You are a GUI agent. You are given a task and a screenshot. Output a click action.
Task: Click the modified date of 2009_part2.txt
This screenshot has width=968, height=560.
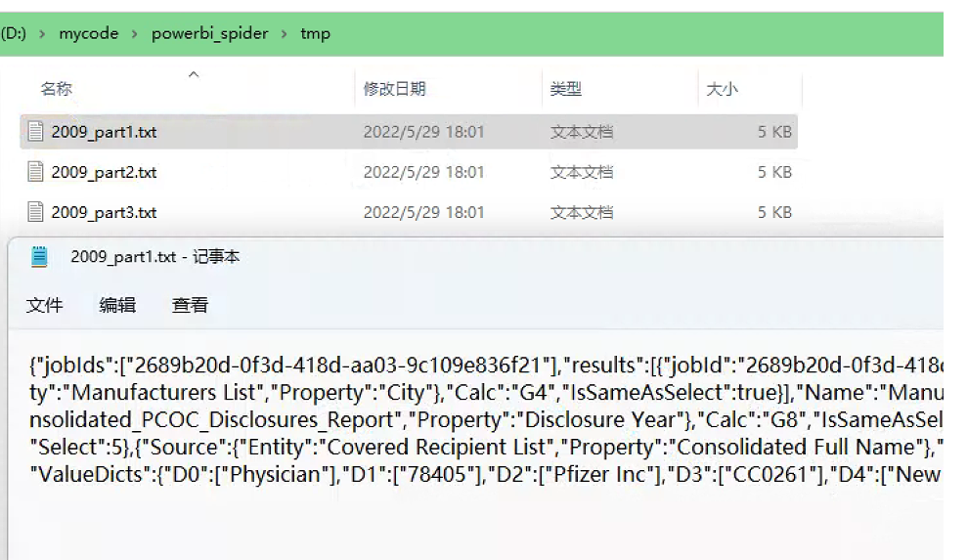coord(423,171)
